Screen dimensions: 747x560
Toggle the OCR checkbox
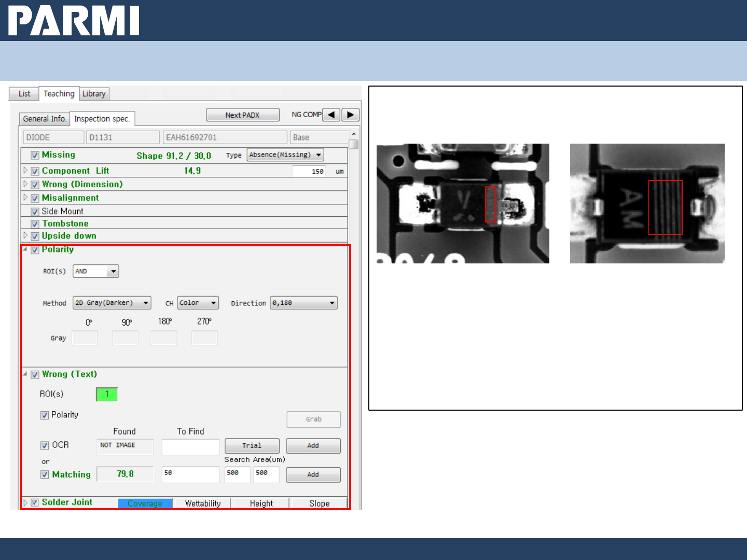45,445
